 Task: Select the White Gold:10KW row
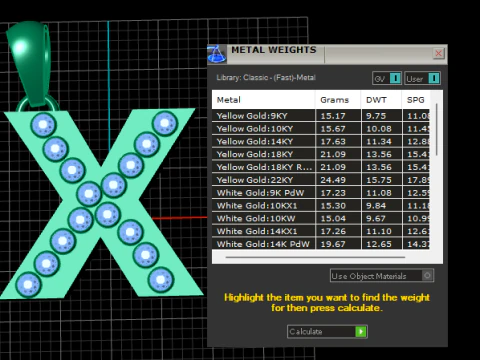[321, 218]
